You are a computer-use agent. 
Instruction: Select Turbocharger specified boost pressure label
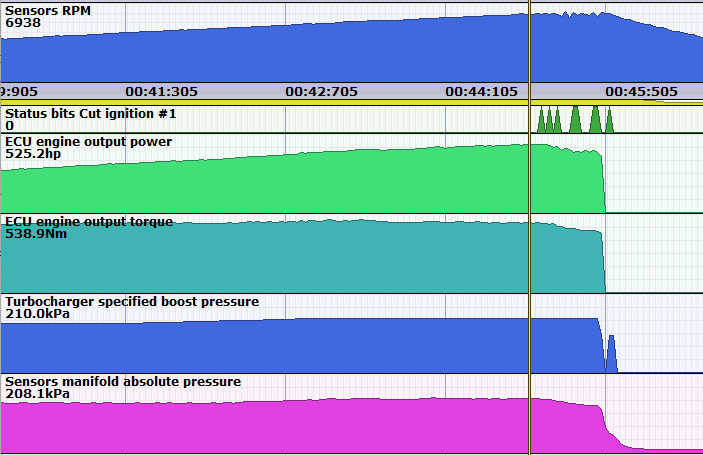[x=132, y=302]
